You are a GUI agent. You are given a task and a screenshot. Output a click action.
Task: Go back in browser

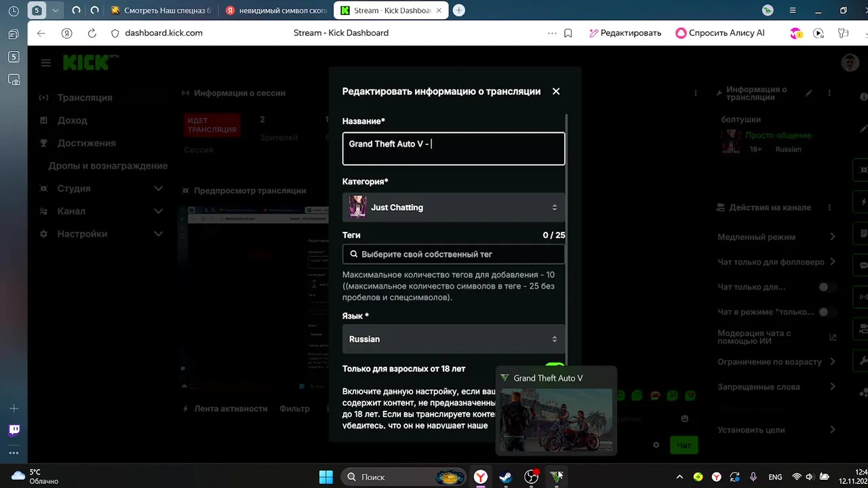41,33
